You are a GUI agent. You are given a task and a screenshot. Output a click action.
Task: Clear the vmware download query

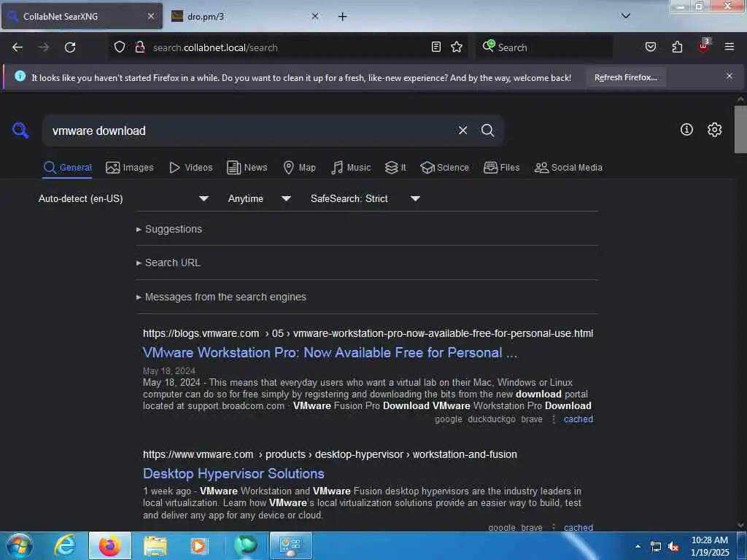point(462,131)
